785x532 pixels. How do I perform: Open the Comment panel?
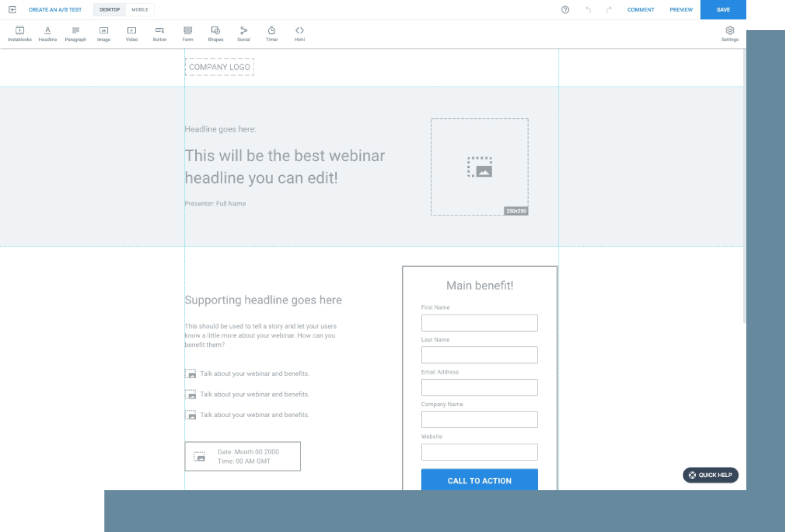tap(641, 9)
